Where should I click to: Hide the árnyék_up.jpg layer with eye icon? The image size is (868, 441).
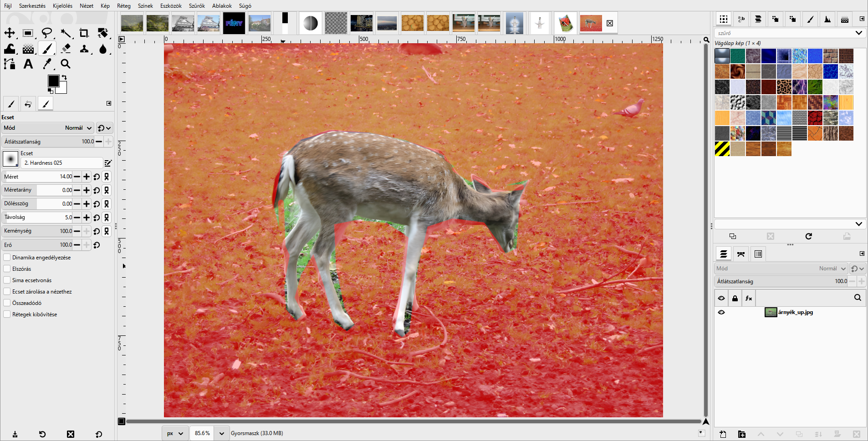(x=721, y=312)
